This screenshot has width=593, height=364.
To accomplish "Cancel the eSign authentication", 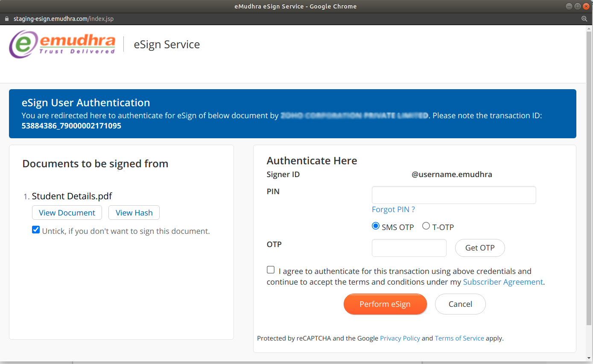I will tap(460, 304).
